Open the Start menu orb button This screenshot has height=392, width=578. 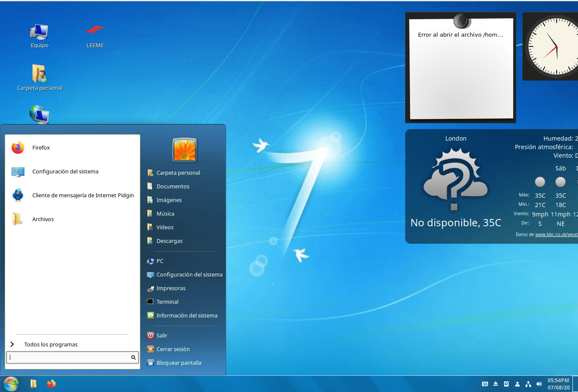(x=11, y=384)
